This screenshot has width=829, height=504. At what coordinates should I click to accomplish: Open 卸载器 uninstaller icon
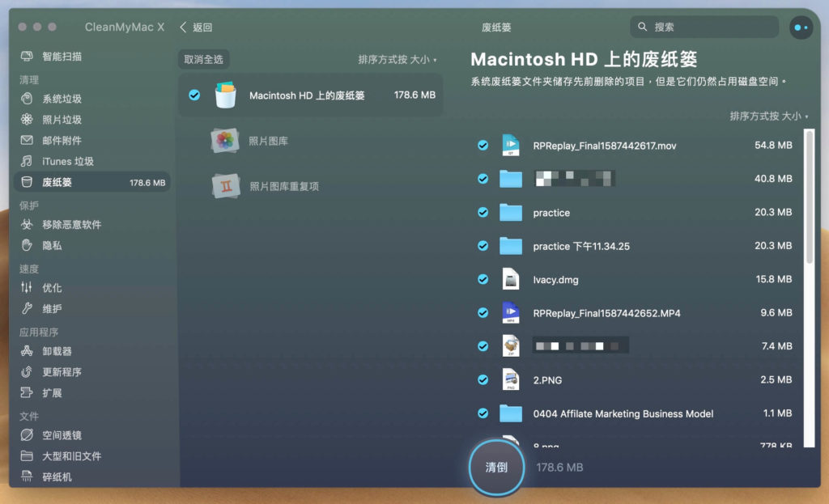pos(27,351)
